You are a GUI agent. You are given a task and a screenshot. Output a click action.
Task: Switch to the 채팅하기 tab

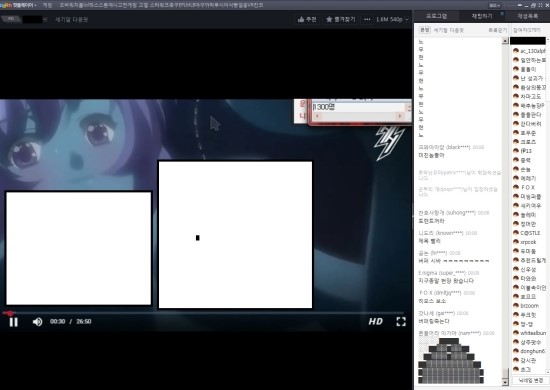[482, 16]
